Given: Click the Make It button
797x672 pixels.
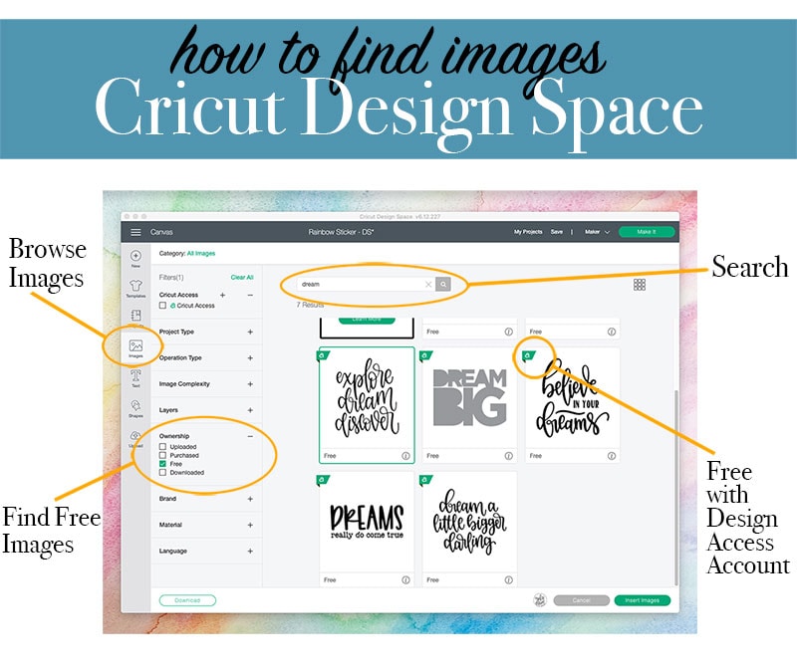Looking at the screenshot, I should pos(647,232).
